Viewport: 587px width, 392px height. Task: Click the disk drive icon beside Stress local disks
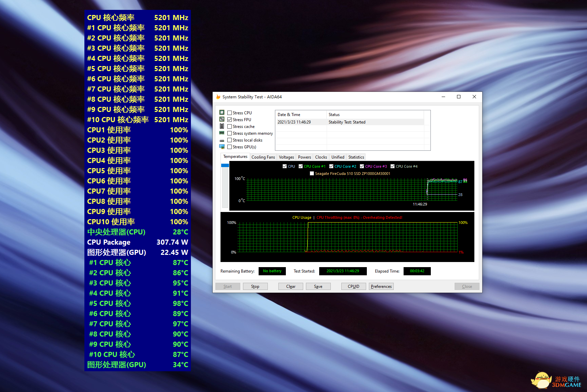click(222, 140)
